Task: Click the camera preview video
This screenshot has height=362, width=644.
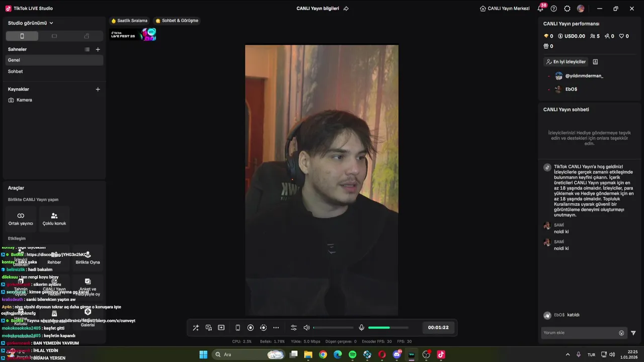Action: [321, 180]
